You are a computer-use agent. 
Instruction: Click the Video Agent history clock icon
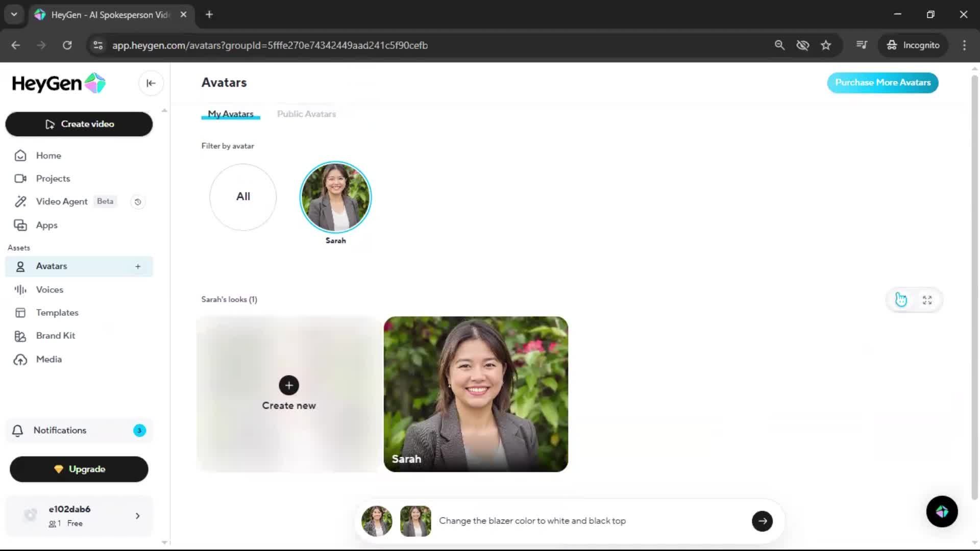pos(138,202)
